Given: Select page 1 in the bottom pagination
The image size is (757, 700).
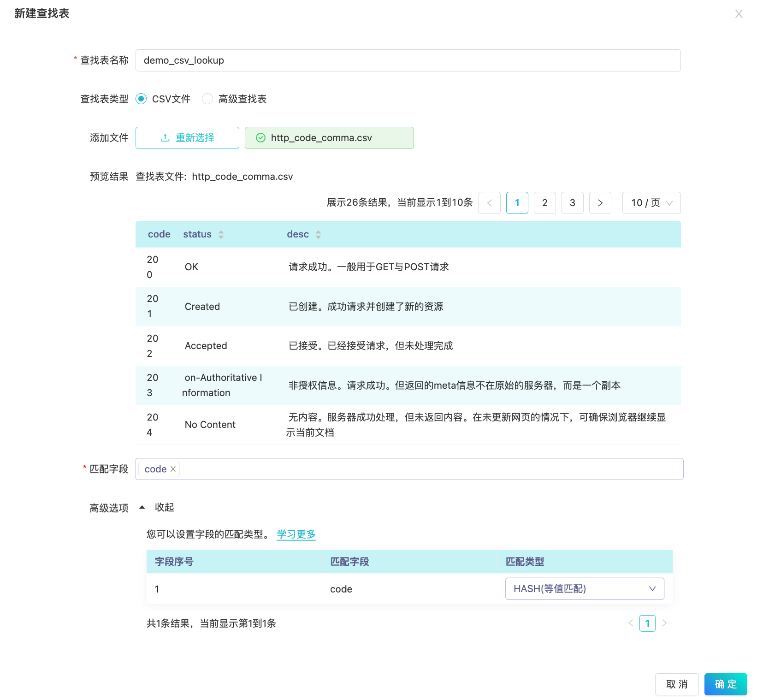Looking at the screenshot, I should pyautogui.click(x=647, y=623).
